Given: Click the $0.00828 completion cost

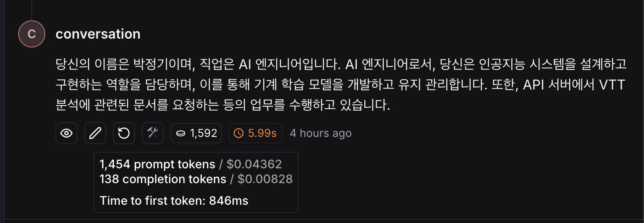Looking at the screenshot, I should click(265, 179).
